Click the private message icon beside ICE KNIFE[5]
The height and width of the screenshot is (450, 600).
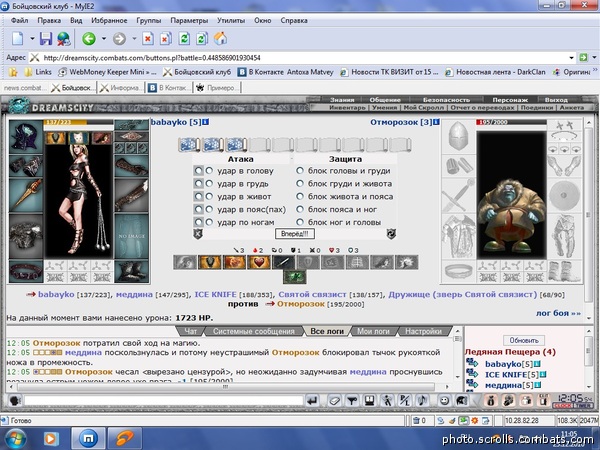tap(472, 374)
